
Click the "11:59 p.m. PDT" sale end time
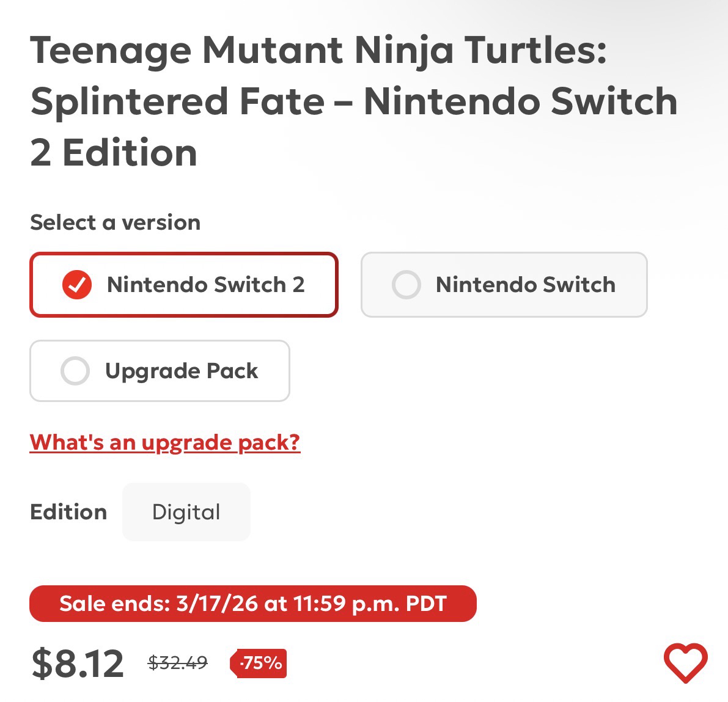[x=370, y=604]
